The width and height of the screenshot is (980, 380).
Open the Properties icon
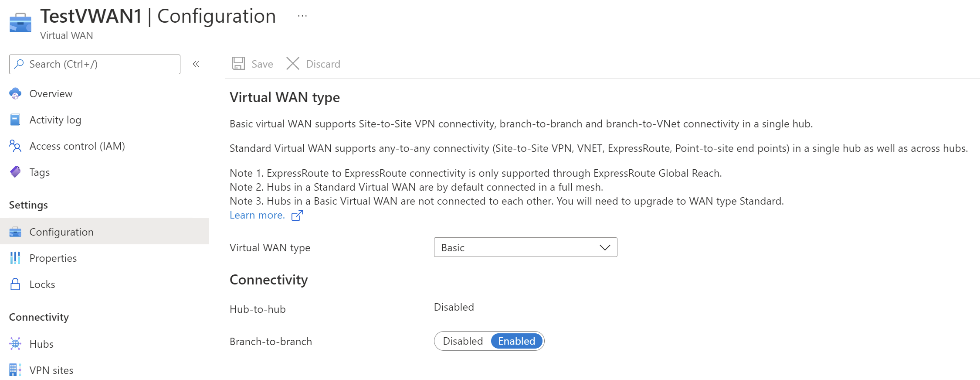(15, 258)
